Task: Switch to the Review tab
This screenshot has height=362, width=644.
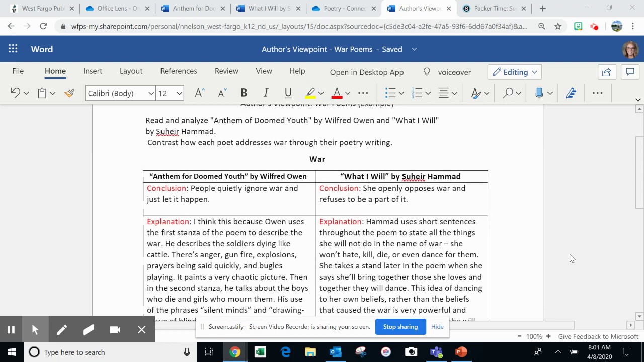Action: 226,71
